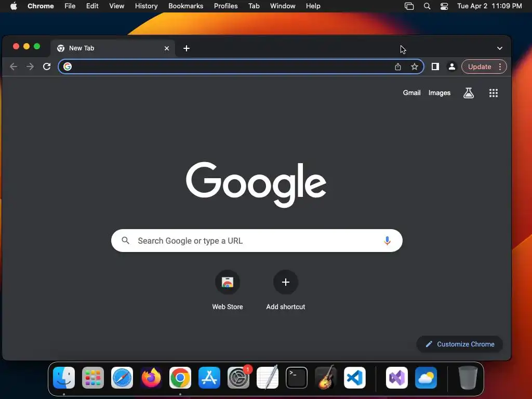The width and height of the screenshot is (532, 399).
Task: Close the New Tab tab
Action: pyautogui.click(x=167, y=48)
